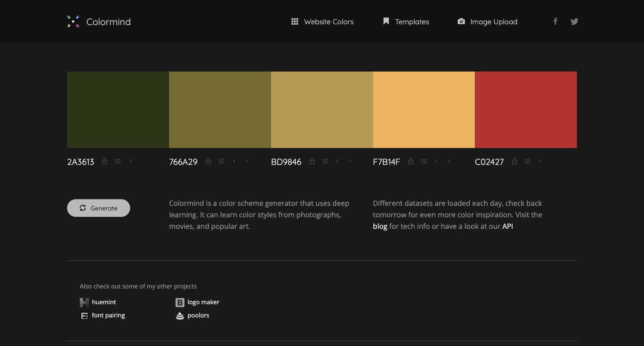Go to Colormind home via title text

pyautogui.click(x=108, y=22)
